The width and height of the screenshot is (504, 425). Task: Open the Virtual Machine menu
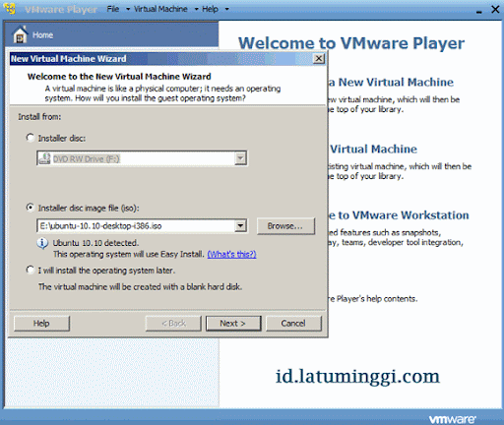tap(160, 9)
